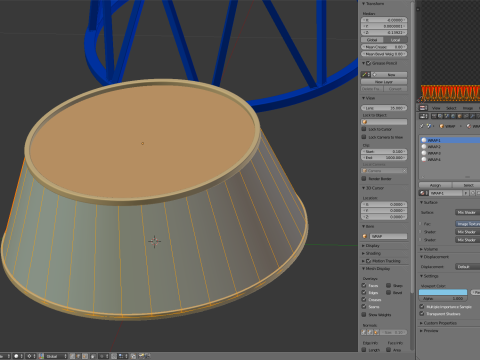Open the View menu in image editor
Screen dimensions: 480x360
click(x=436, y=108)
